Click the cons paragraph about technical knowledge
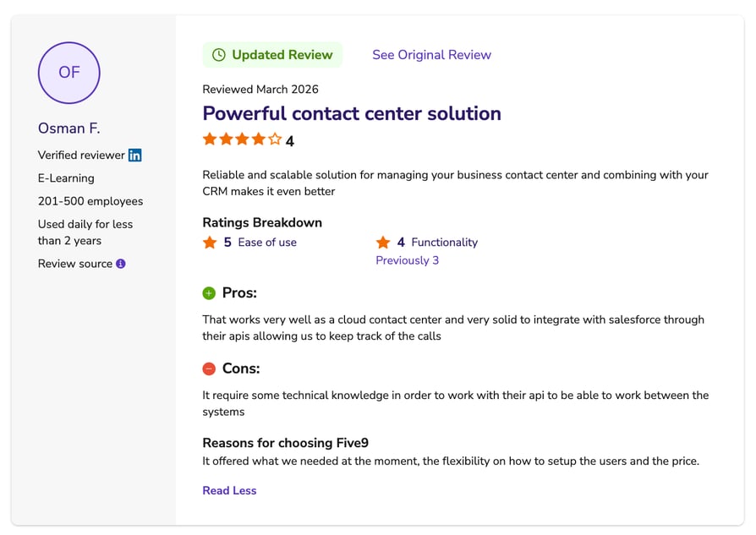The image size is (756, 535). coord(456,403)
